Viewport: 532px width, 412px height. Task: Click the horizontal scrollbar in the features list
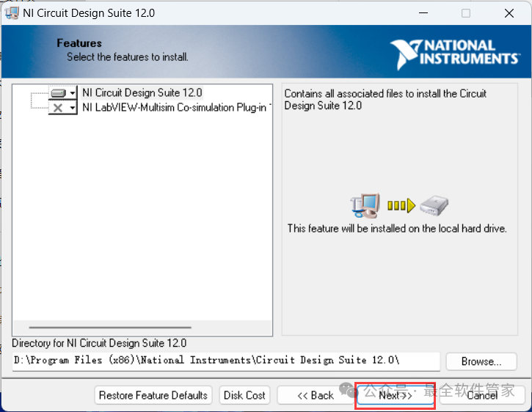coord(110,328)
